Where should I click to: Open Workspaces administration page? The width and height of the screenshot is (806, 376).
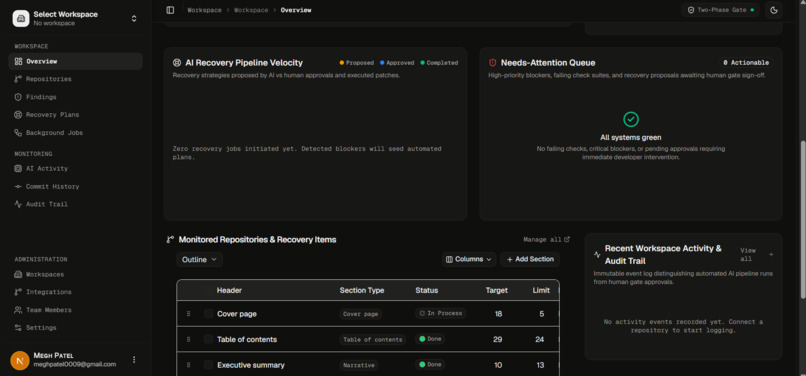point(76,274)
